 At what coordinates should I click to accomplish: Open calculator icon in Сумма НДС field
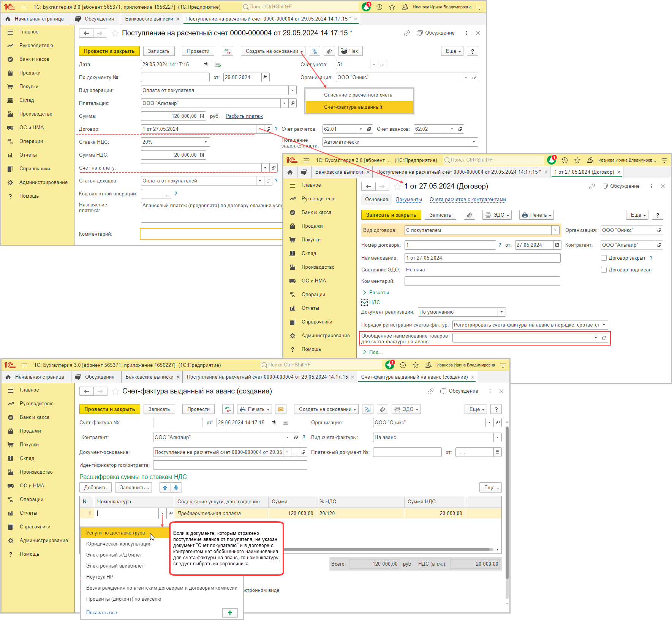[x=202, y=155]
